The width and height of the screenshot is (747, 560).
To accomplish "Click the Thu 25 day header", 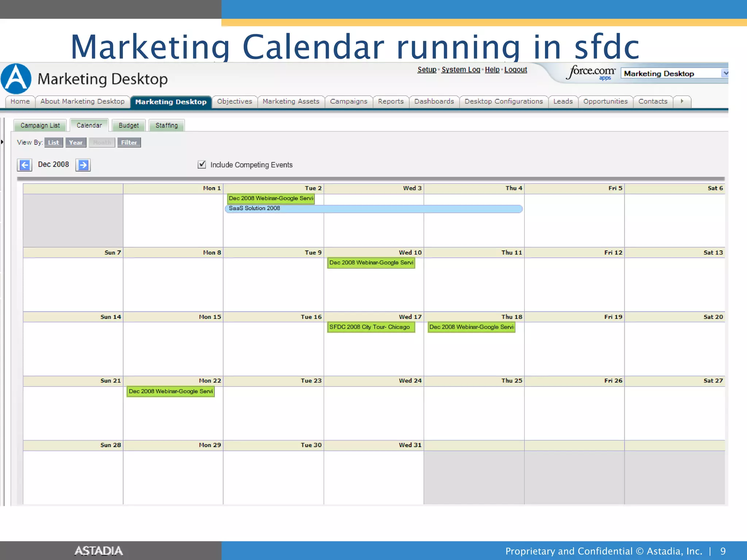I will pyautogui.click(x=474, y=381).
